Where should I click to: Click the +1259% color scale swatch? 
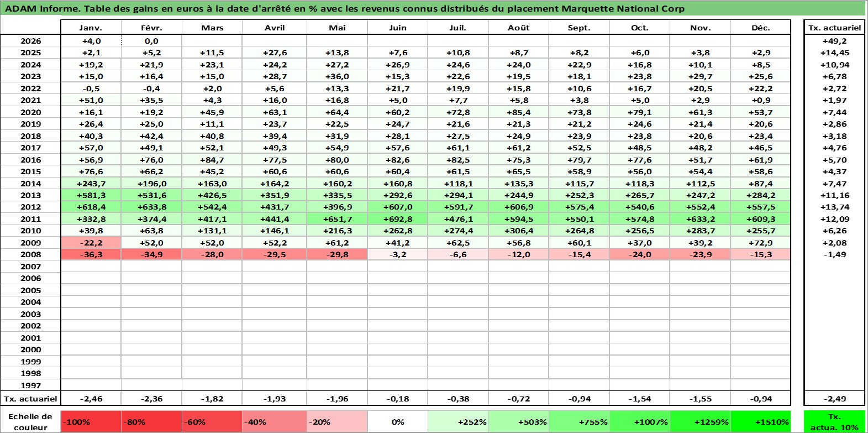pyautogui.click(x=700, y=422)
